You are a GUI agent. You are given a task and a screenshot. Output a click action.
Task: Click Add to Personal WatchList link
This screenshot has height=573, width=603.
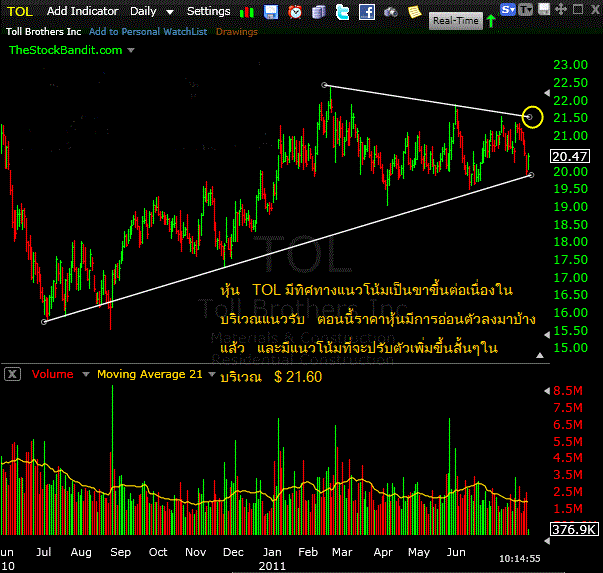click(148, 32)
